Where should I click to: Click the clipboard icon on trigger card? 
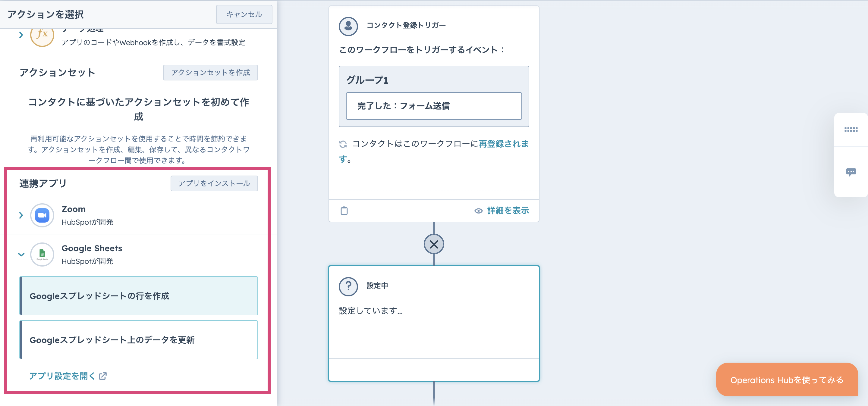[344, 211]
